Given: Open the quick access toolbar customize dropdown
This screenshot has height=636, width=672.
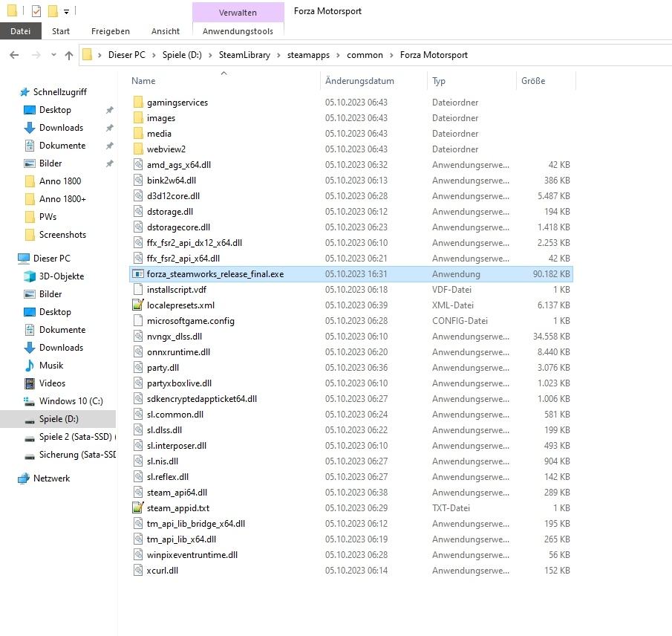Looking at the screenshot, I should [x=66, y=12].
